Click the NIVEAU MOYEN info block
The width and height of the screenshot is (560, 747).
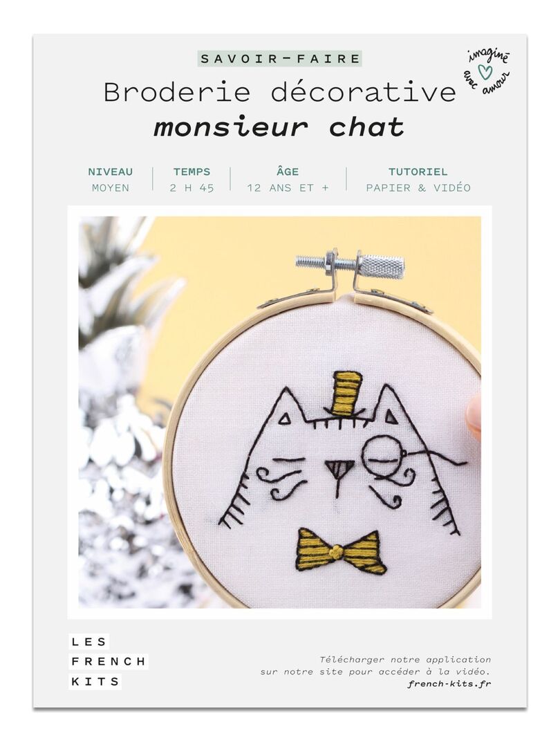tap(111, 180)
